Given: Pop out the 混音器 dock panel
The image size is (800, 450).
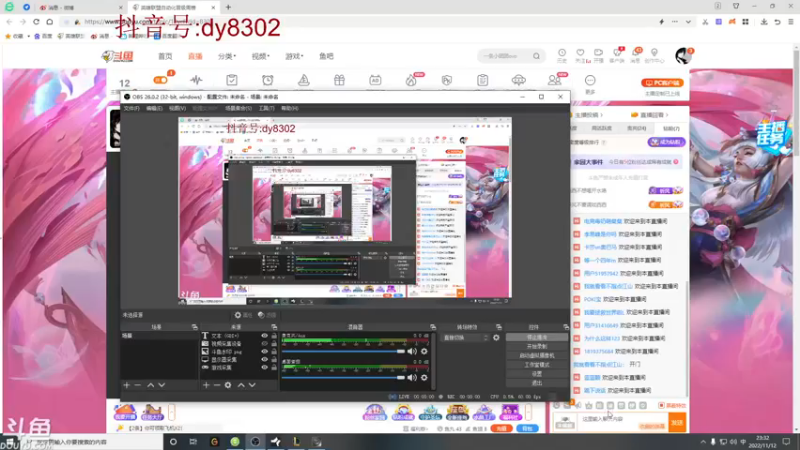Looking at the screenshot, I should click(x=433, y=327).
